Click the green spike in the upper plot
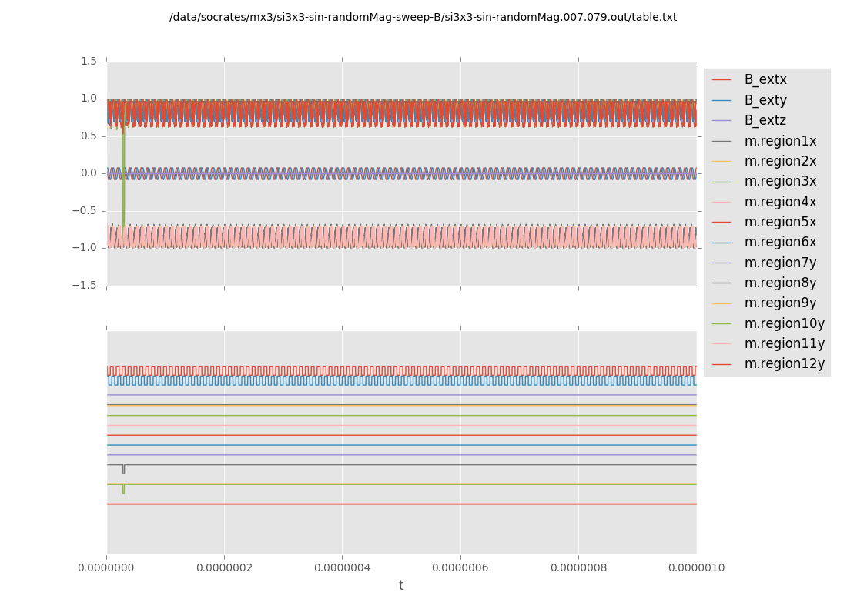This screenshot has height=616, width=847. [123, 192]
